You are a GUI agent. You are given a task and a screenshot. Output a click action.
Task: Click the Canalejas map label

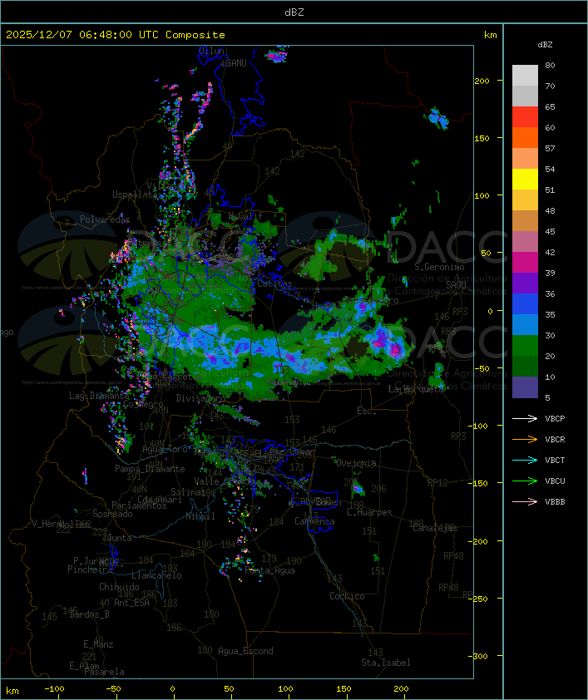click(x=435, y=528)
